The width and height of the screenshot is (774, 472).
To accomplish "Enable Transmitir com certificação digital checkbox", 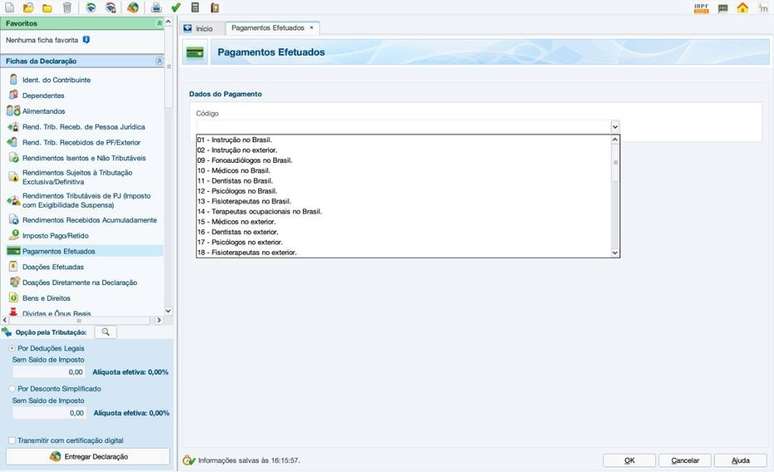I will (x=11, y=440).
